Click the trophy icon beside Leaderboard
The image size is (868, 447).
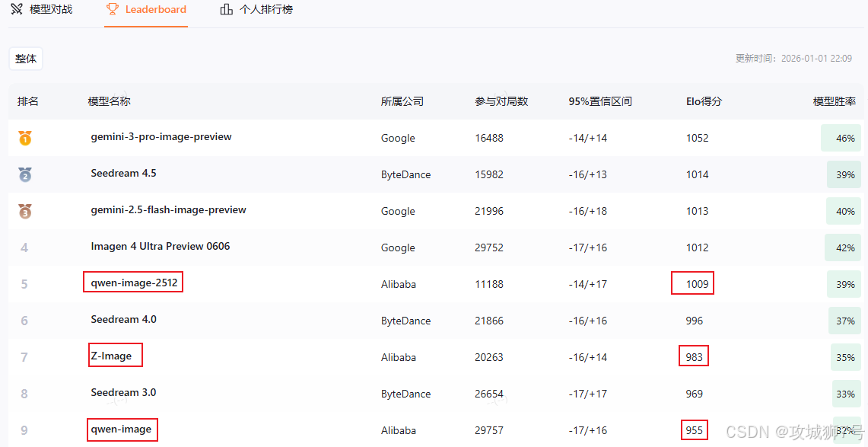[113, 9]
